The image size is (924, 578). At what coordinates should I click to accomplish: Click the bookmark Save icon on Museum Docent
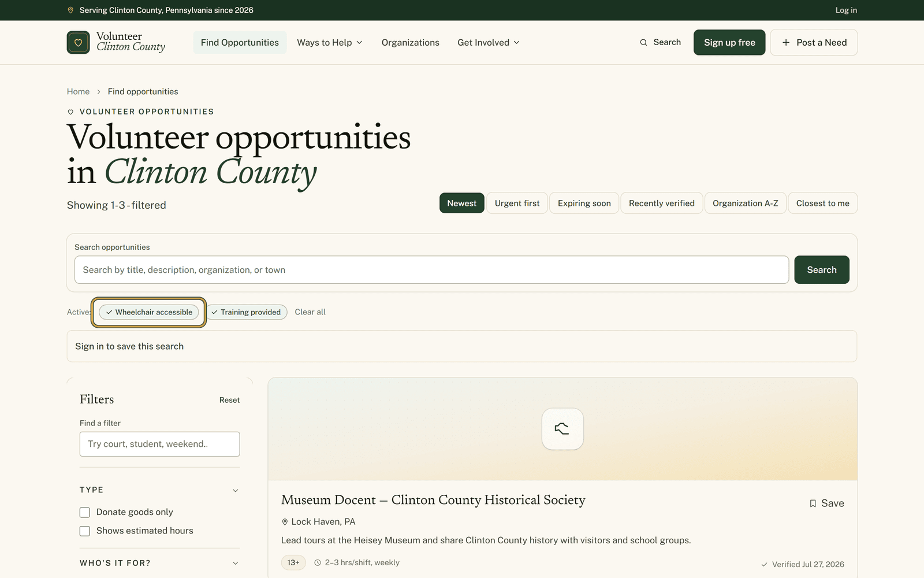click(813, 503)
